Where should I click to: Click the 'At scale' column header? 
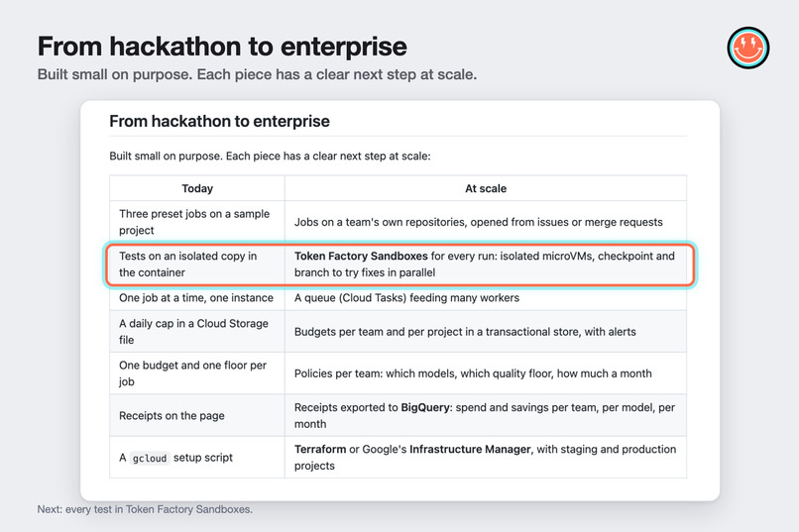point(486,188)
